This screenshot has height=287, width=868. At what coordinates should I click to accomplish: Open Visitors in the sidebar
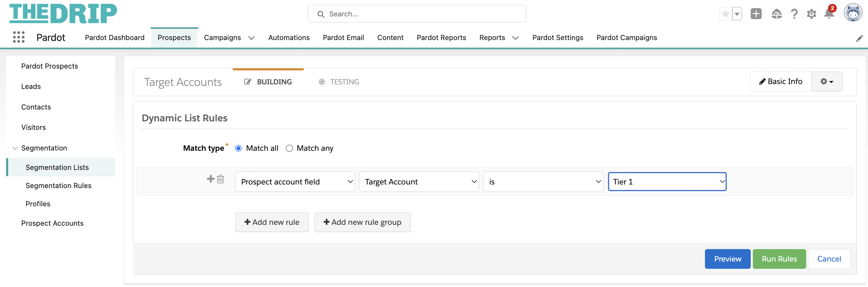point(33,127)
